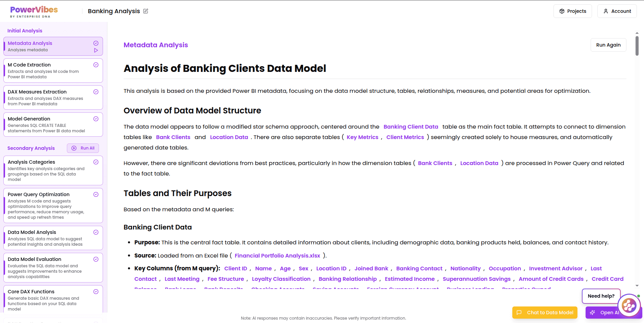This screenshot has width=644, height=323.
Task: Open the floating AI assistant avatar icon
Action: (629, 306)
